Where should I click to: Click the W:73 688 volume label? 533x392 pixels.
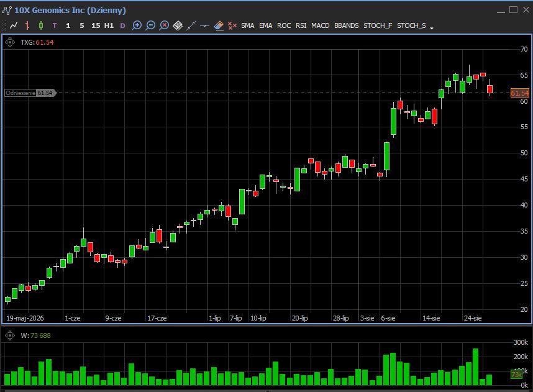tap(35, 335)
